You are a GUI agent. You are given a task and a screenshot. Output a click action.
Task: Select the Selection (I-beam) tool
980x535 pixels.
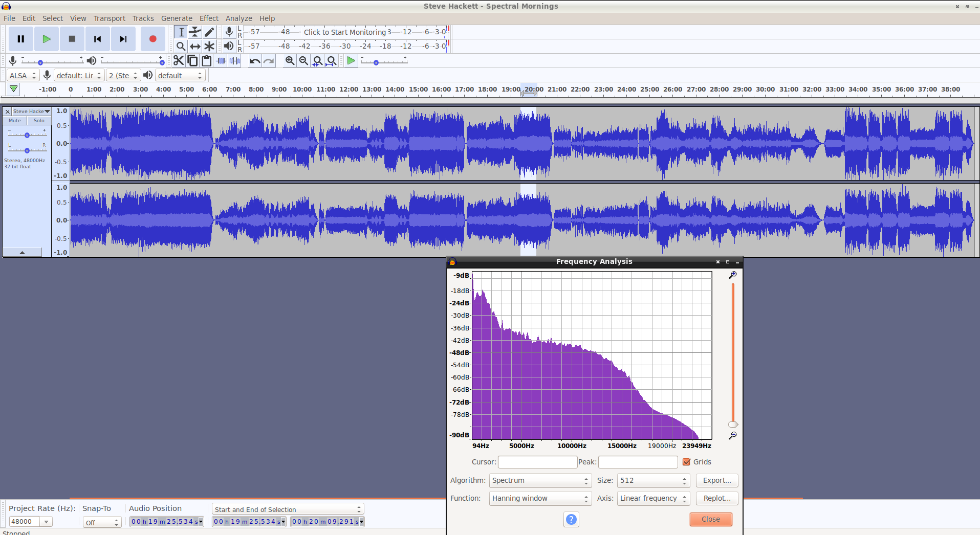tap(181, 32)
